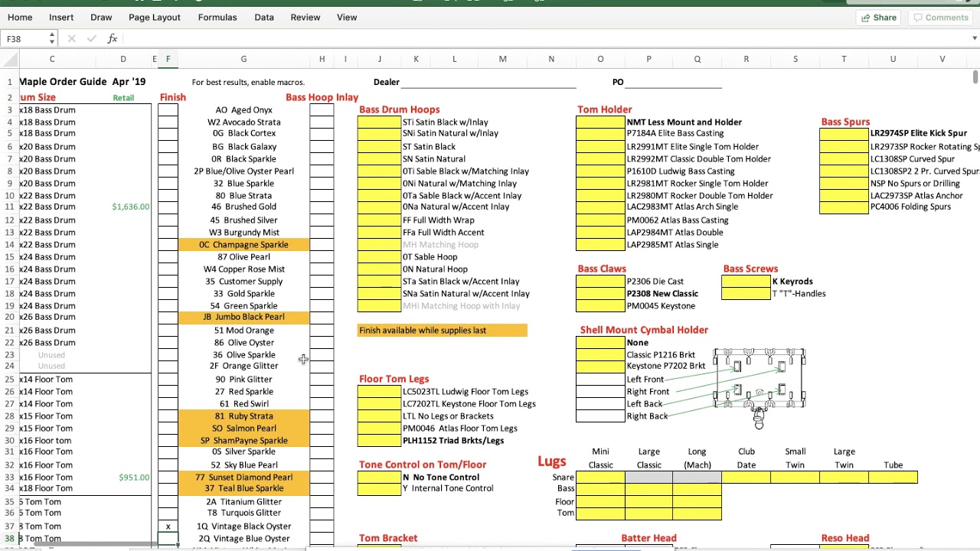Switch to the View tab
980x551 pixels.
click(x=347, y=17)
